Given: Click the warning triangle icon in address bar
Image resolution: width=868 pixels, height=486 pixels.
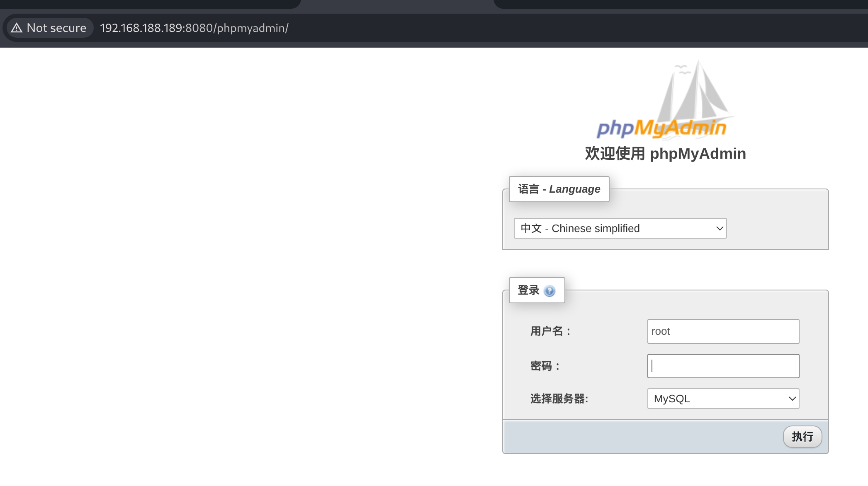Looking at the screenshot, I should 17,28.
